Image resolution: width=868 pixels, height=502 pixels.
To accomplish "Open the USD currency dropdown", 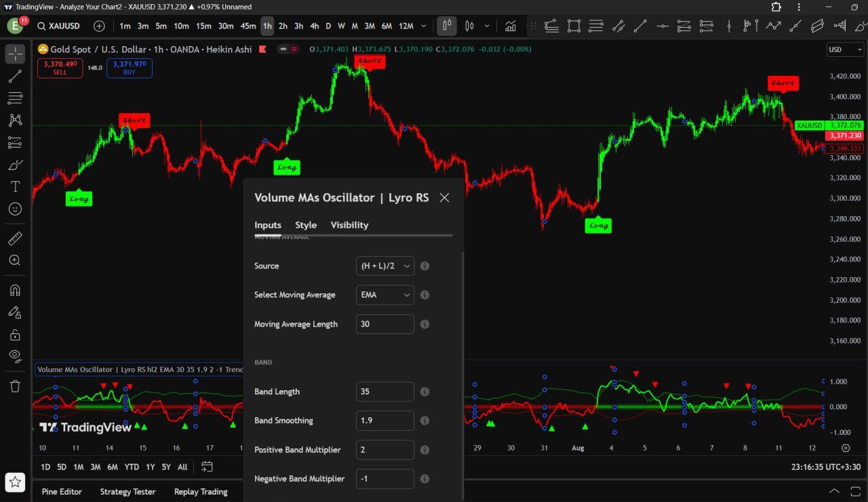I will tap(845, 49).
